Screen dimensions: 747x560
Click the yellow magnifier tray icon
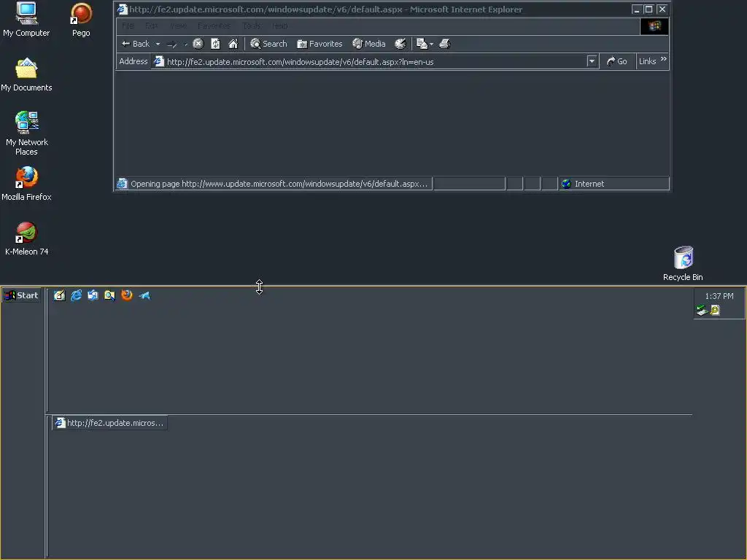click(x=715, y=311)
